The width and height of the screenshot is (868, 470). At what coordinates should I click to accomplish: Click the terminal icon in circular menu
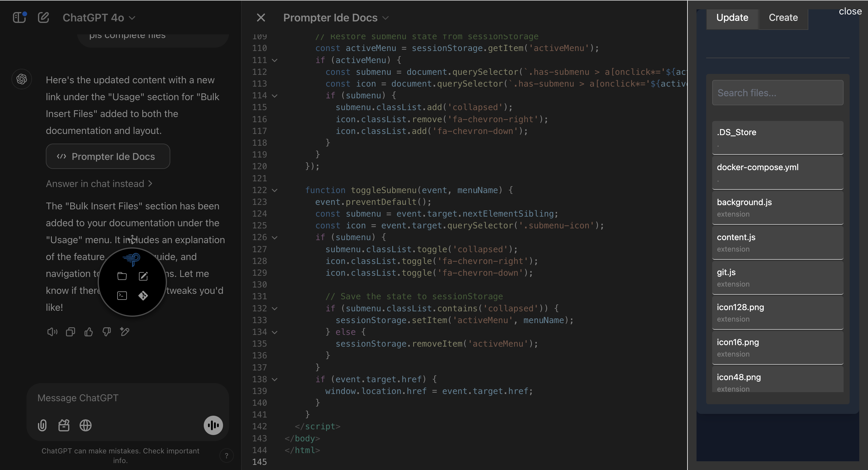click(x=122, y=295)
